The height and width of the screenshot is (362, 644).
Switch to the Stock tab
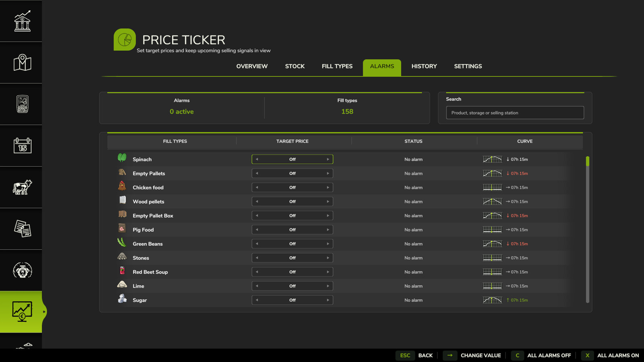295,66
